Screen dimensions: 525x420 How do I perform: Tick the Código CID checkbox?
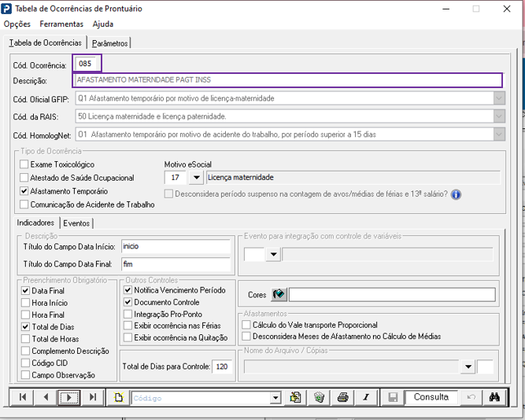click(x=26, y=363)
